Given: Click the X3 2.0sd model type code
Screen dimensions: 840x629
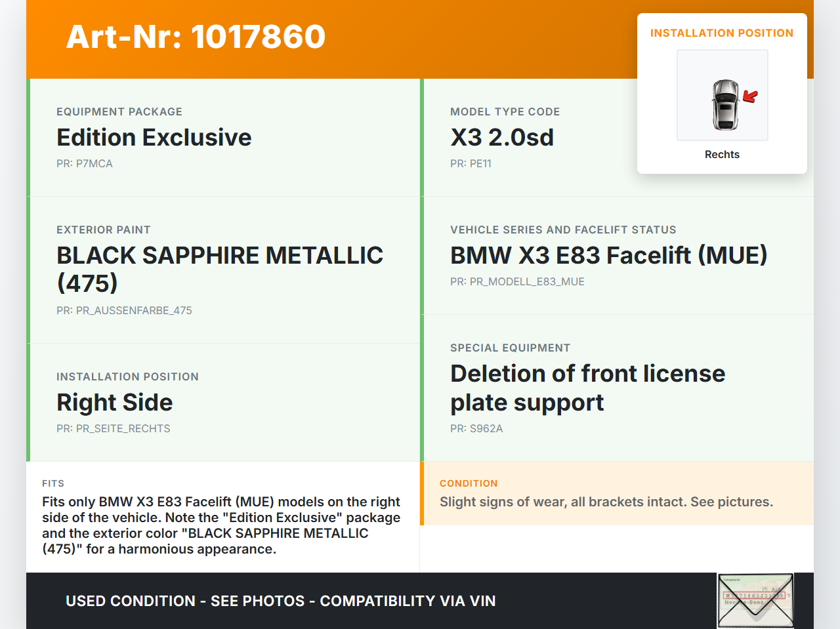Looking at the screenshot, I should click(x=501, y=138).
